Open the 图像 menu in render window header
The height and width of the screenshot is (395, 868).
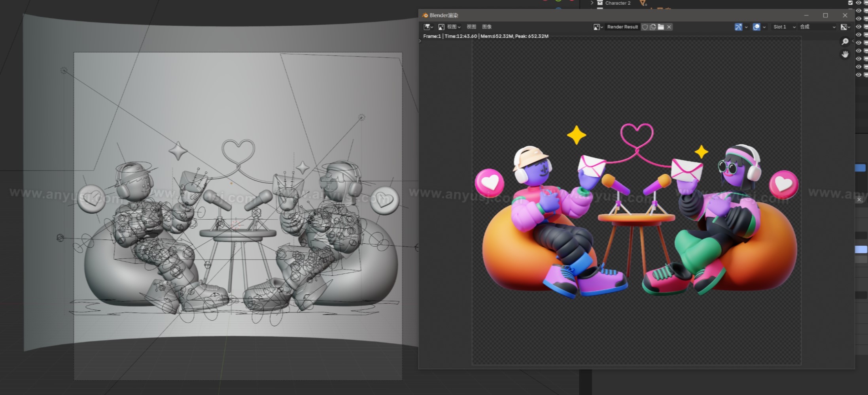(x=487, y=27)
